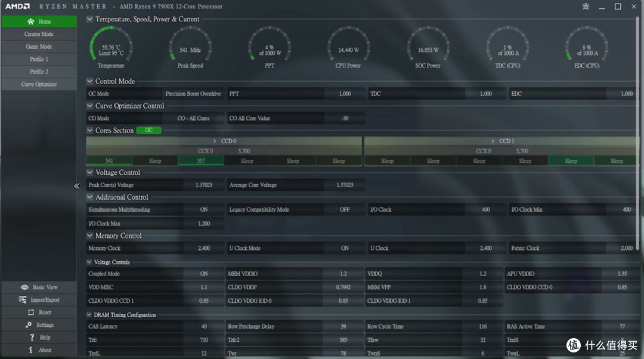Collapse the Voltage Controls subsection
The image size is (644, 359).
click(89, 262)
